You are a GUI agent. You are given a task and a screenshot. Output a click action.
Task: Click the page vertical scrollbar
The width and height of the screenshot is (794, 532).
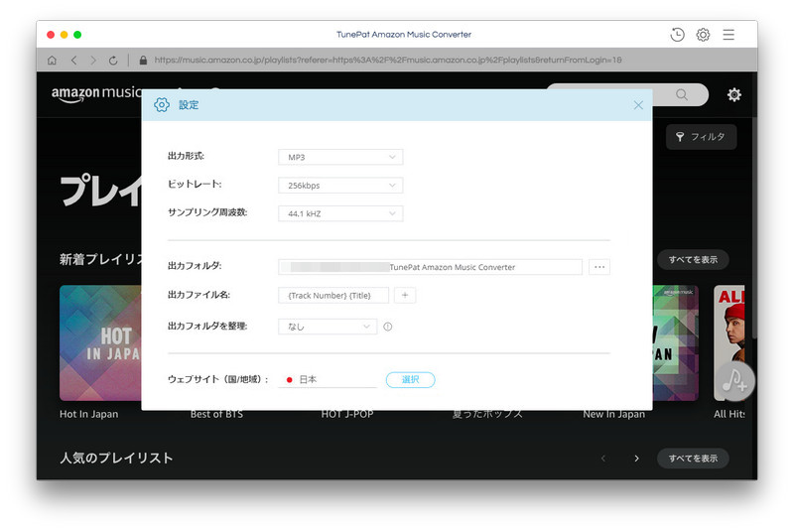point(754,227)
